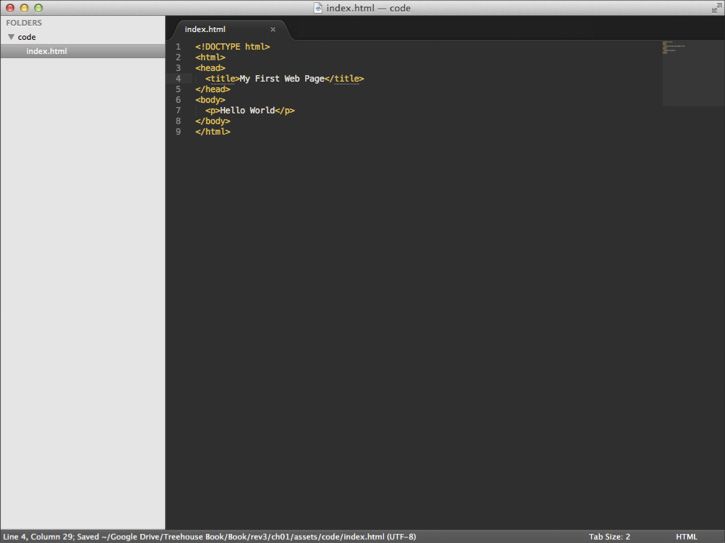
Task: Click the 'index.html — code' window title
Action: tap(369, 8)
